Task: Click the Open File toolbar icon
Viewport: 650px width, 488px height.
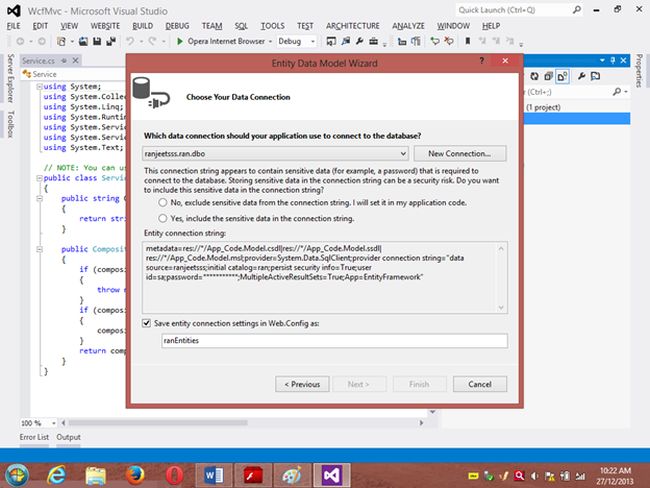Action: click(x=83, y=41)
